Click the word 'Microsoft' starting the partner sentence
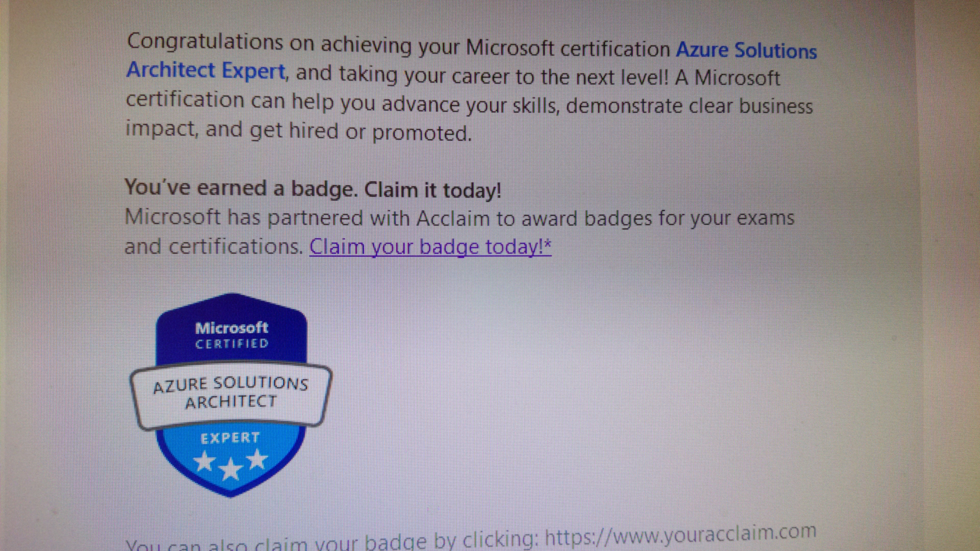This screenshot has width=980, height=551. point(173,217)
